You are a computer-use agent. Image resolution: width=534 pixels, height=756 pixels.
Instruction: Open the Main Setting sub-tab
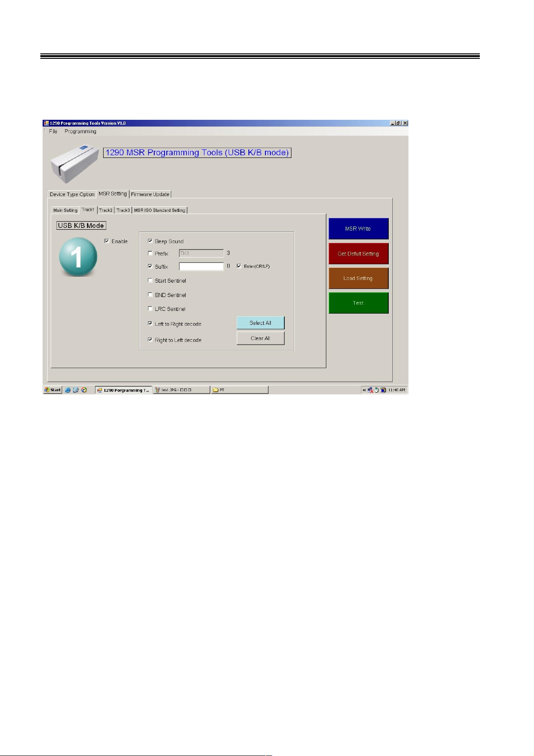65,210
